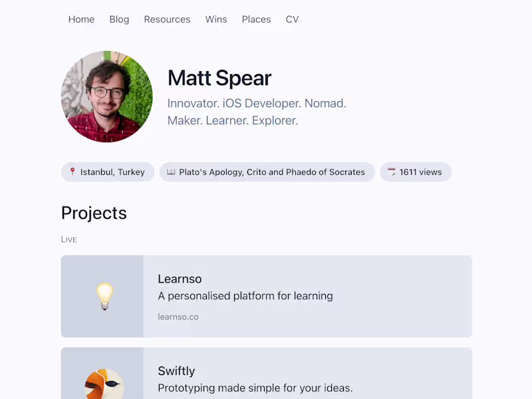Click the Matt Spear name heading
This screenshot has width=532, height=399.
[219, 78]
